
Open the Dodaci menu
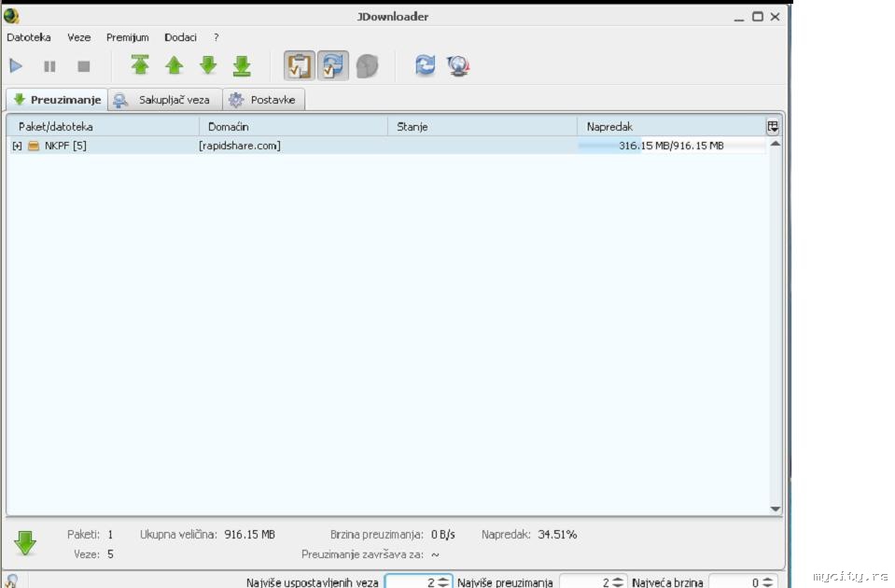pos(180,37)
